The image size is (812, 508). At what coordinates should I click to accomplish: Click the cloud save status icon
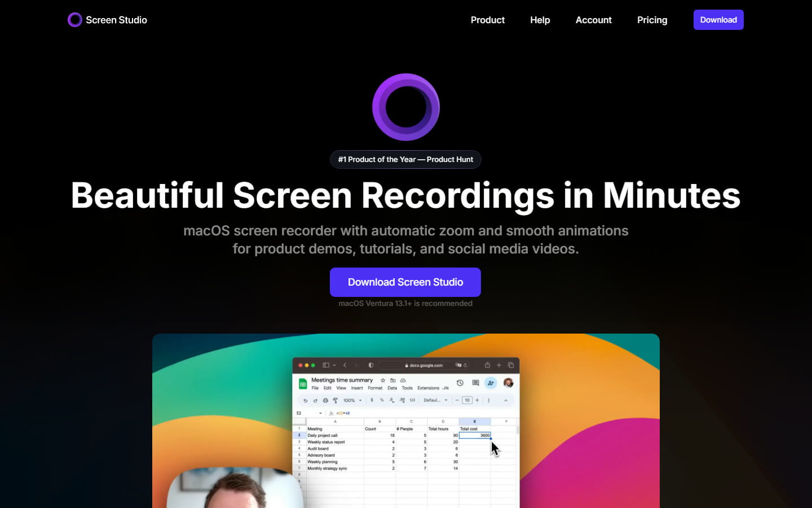pos(403,380)
